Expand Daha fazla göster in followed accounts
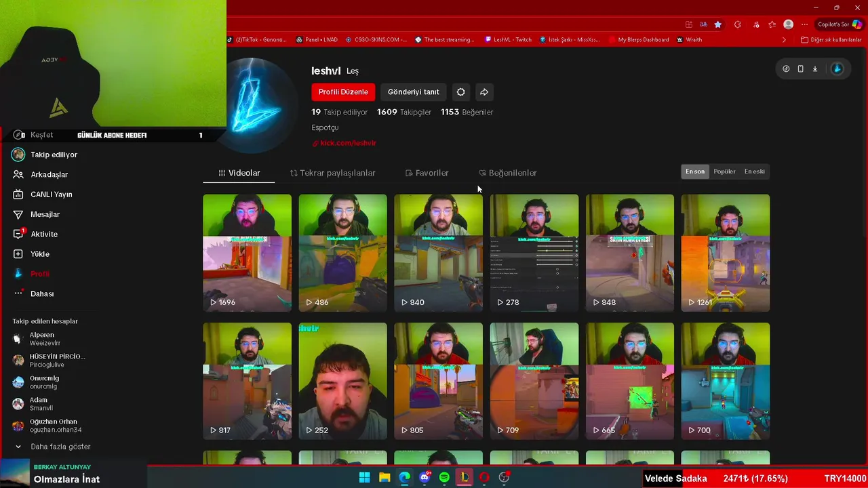Image resolution: width=868 pixels, height=488 pixels. (53, 447)
